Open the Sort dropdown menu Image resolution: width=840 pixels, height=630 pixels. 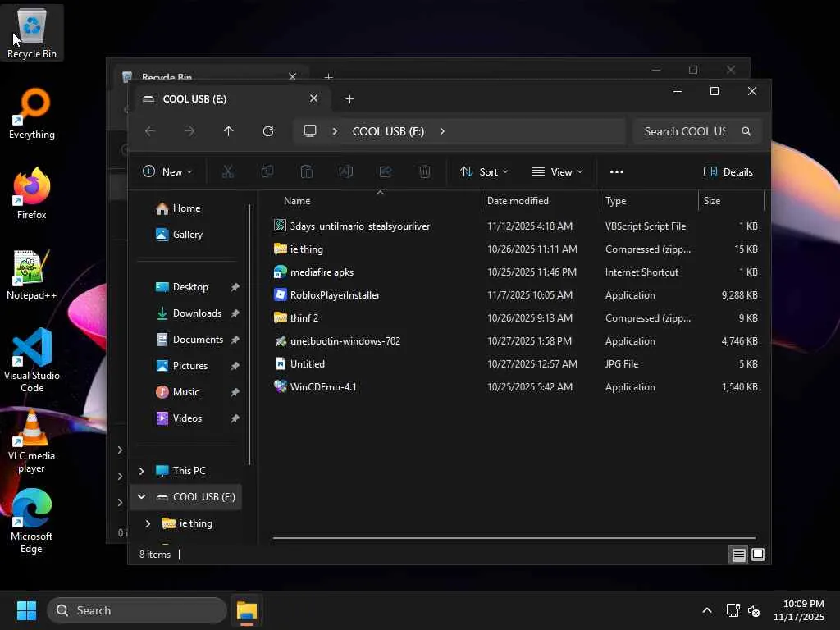[x=484, y=172]
